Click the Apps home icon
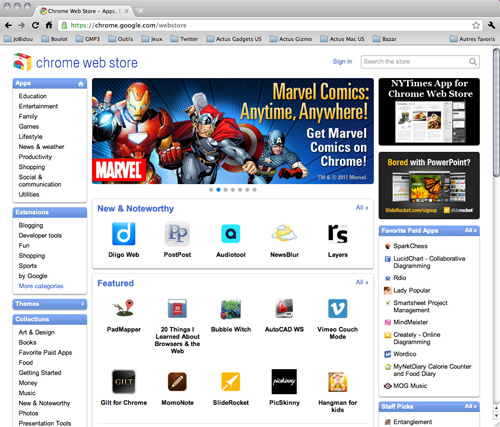Screen dimensions: 500x427 click(81, 84)
